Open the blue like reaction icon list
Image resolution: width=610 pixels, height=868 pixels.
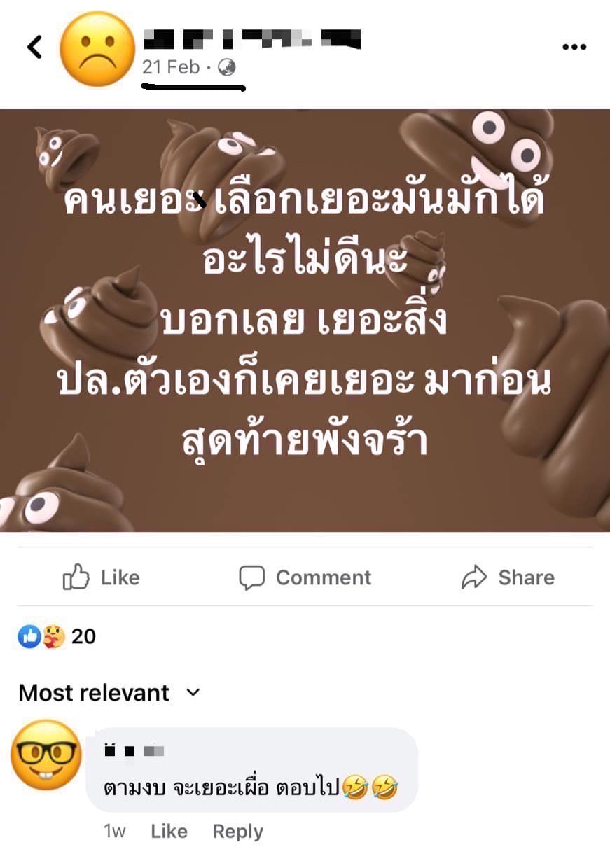pyautogui.click(x=29, y=636)
